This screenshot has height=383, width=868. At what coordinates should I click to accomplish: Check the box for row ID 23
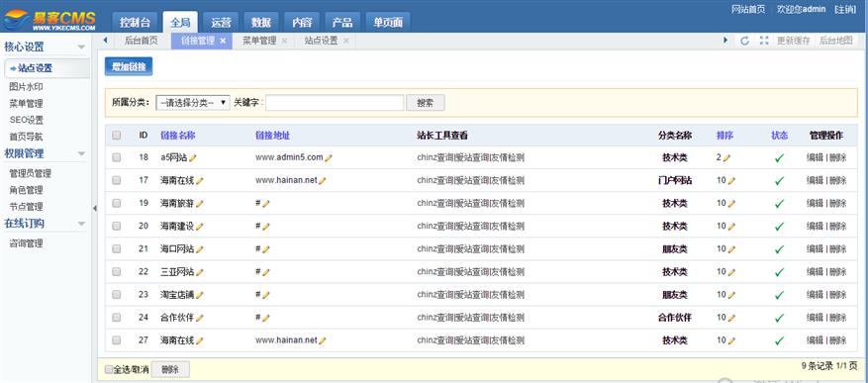tap(116, 295)
